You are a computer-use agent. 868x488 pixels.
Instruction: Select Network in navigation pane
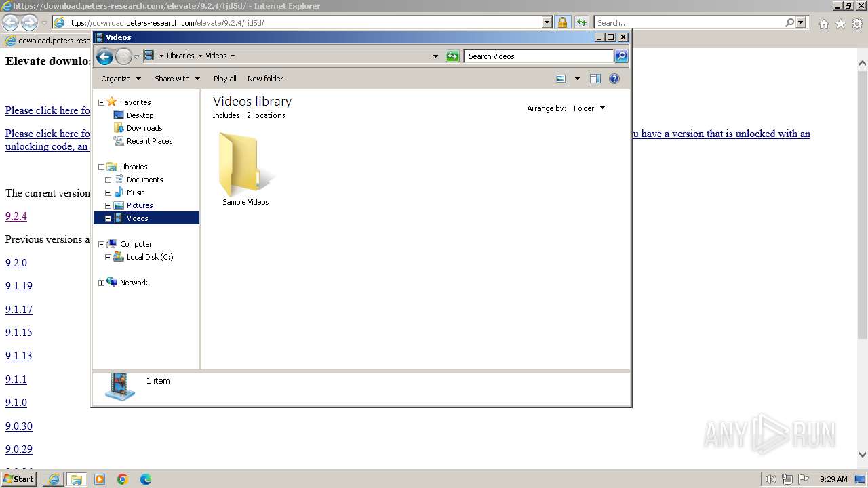[x=134, y=283]
